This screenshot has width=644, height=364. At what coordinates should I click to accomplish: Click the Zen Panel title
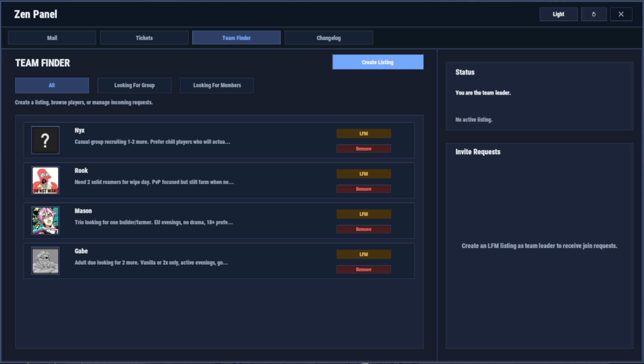pos(36,14)
